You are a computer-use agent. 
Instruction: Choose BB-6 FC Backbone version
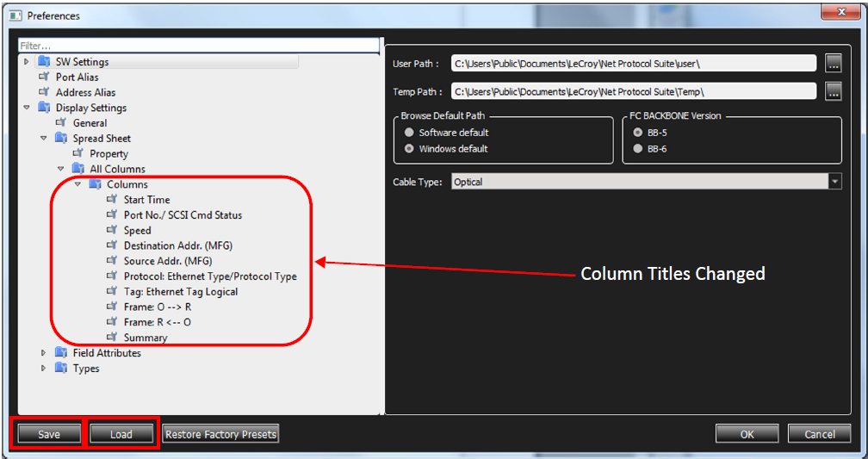[x=638, y=148]
